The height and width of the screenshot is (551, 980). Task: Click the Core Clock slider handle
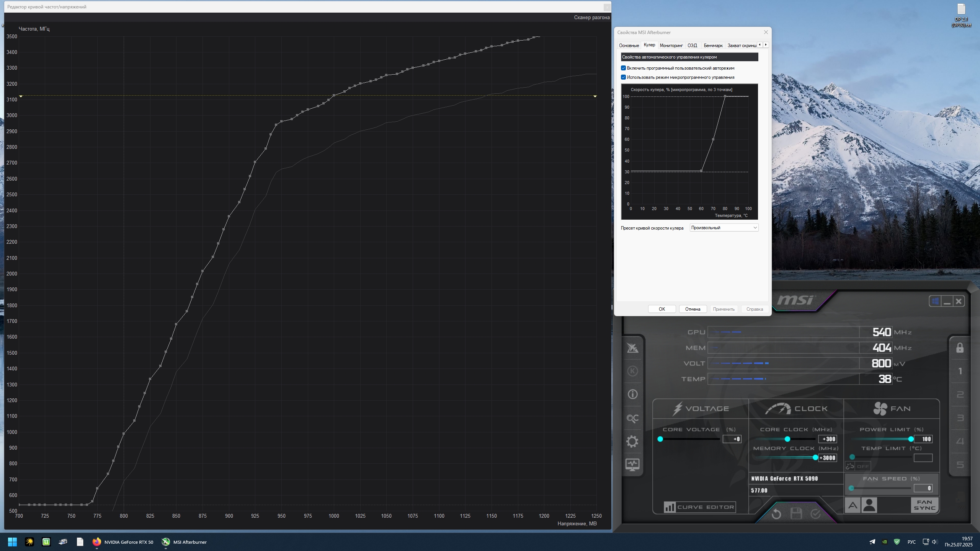pyautogui.click(x=787, y=439)
